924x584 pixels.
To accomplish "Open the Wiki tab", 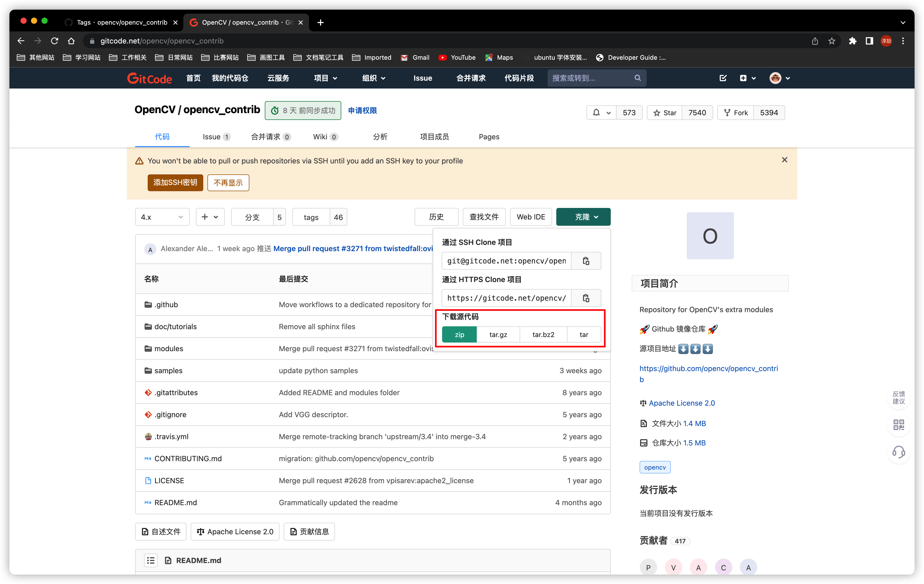I will click(325, 137).
